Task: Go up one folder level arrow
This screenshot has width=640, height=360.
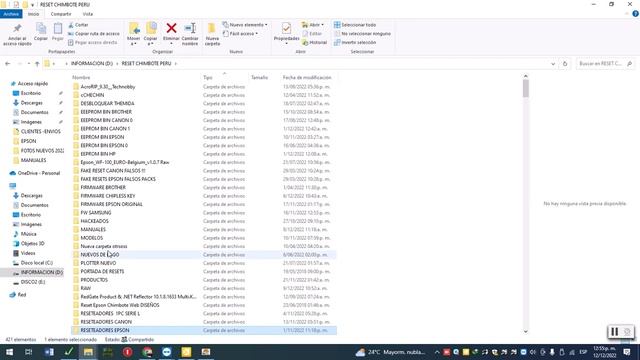Action: [x=37, y=64]
